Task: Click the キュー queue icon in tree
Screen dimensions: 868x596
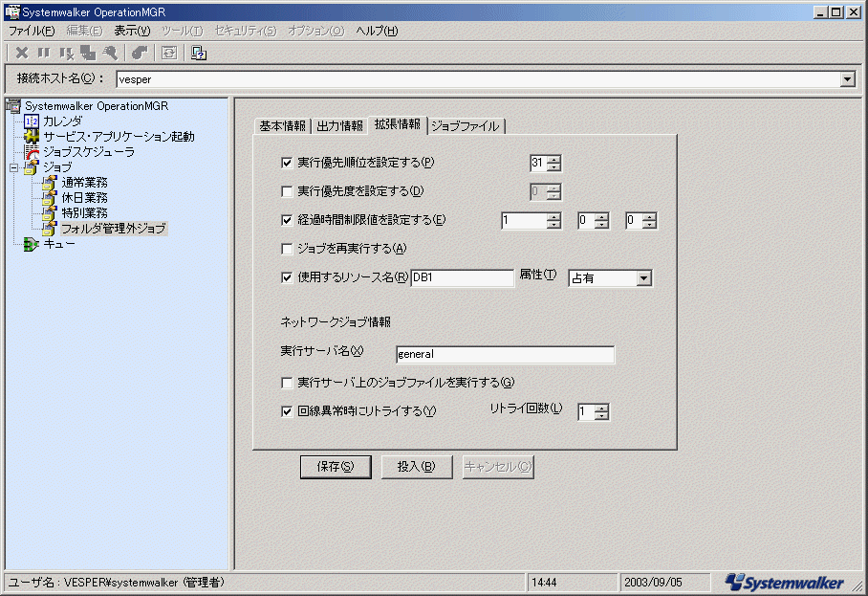Action: coord(31,244)
